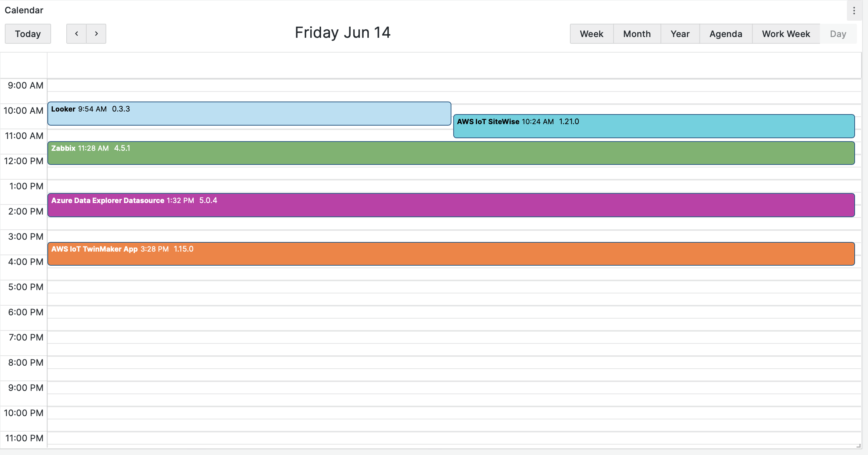
Task: Click the Calendar panel title
Action: pyautogui.click(x=24, y=10)
